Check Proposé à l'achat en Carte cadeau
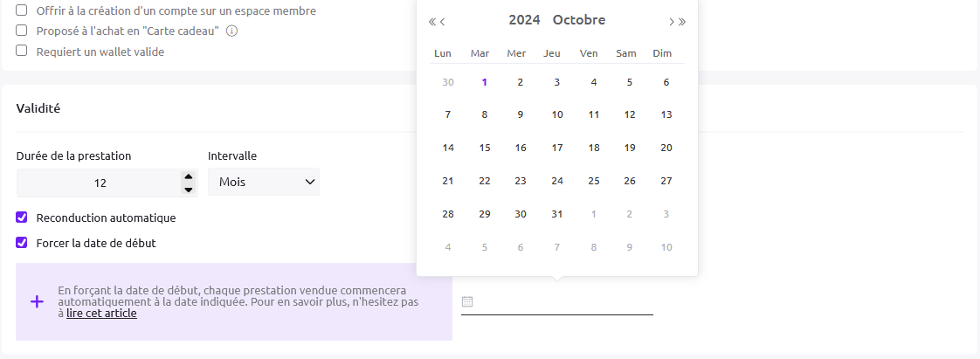The width and height of the screenshot is (980, 359). (22, 31)
